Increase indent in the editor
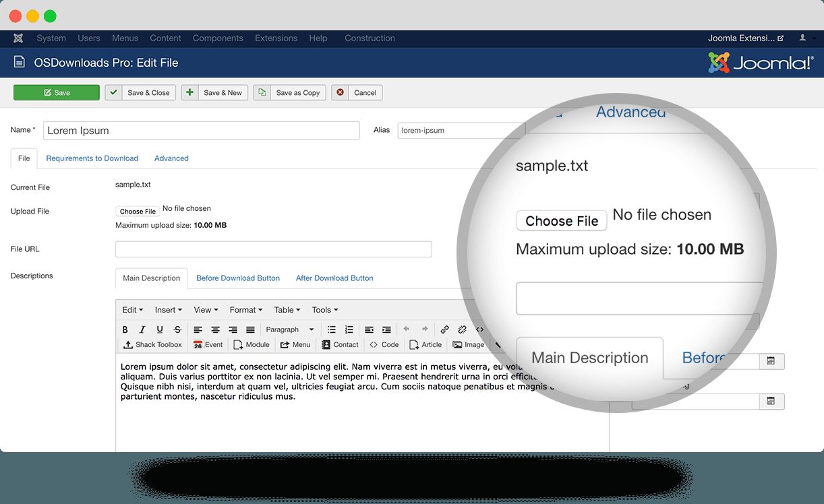This screenshot has width=824, height=504. click(x=386, y=329)
